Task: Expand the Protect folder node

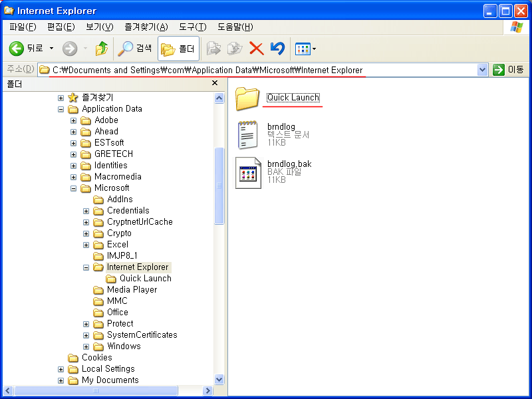Action: pos(86,325)
